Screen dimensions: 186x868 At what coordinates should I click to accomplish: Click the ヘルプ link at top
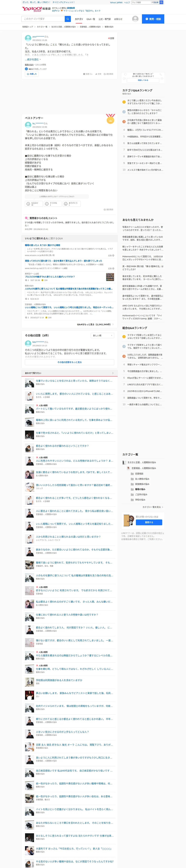point(127,2)
